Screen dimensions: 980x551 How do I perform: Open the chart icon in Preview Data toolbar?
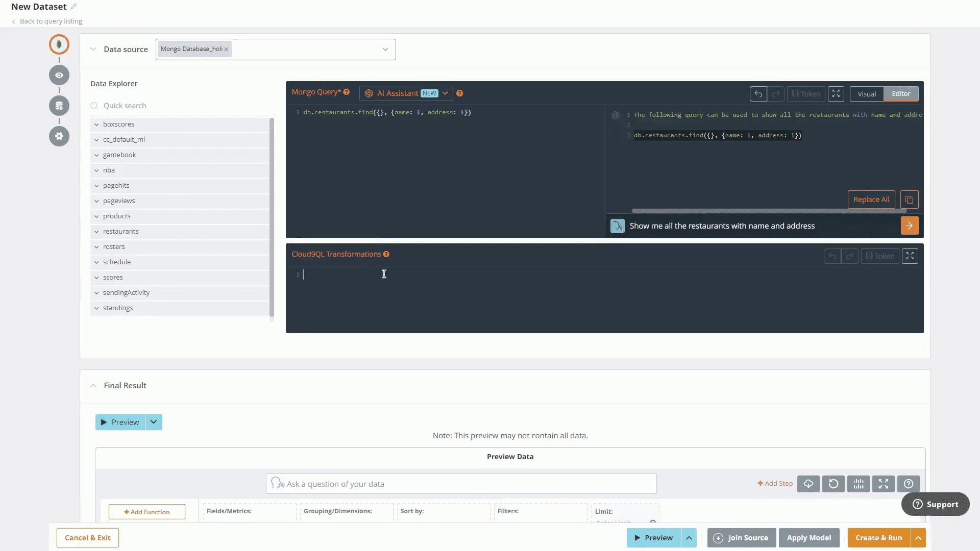click(858, 484)
